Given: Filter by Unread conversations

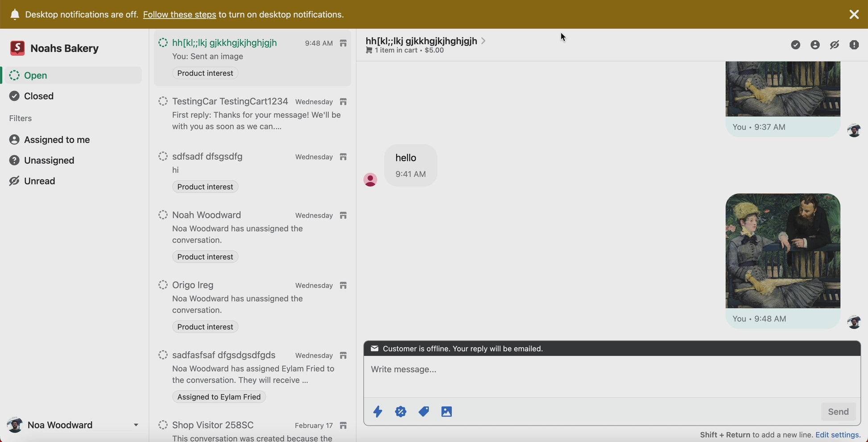Looking at the screenshot, I should pos(72,181).
